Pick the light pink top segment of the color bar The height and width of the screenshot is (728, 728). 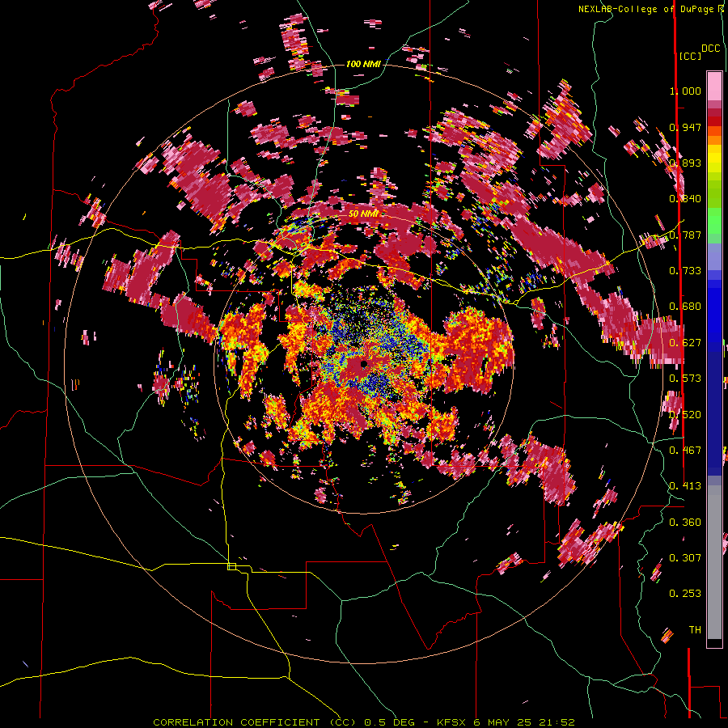click(714, 86)
